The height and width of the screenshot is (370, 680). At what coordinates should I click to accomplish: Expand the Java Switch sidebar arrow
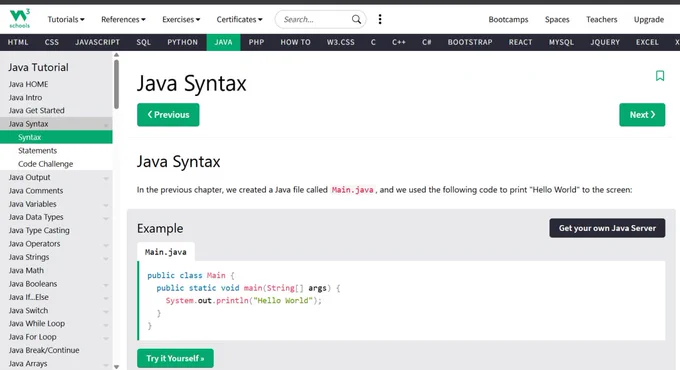pos(106,312)
